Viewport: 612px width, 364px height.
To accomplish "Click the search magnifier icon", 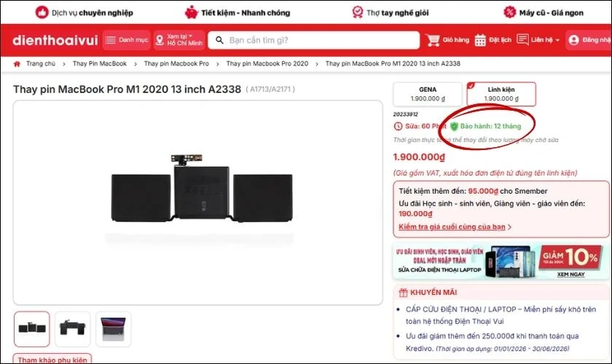I will tap(220, 40).
